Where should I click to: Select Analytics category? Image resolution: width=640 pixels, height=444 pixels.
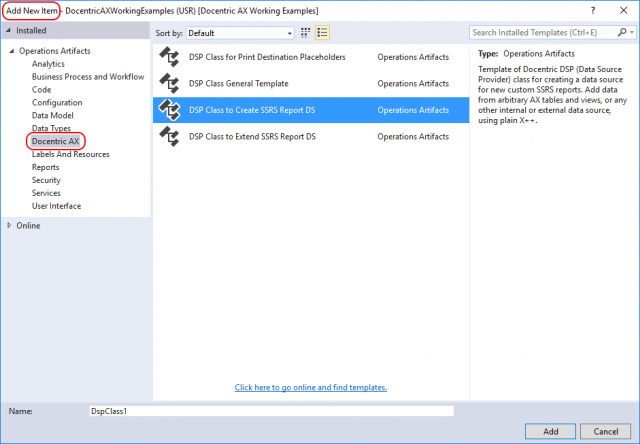pos(48,64)
